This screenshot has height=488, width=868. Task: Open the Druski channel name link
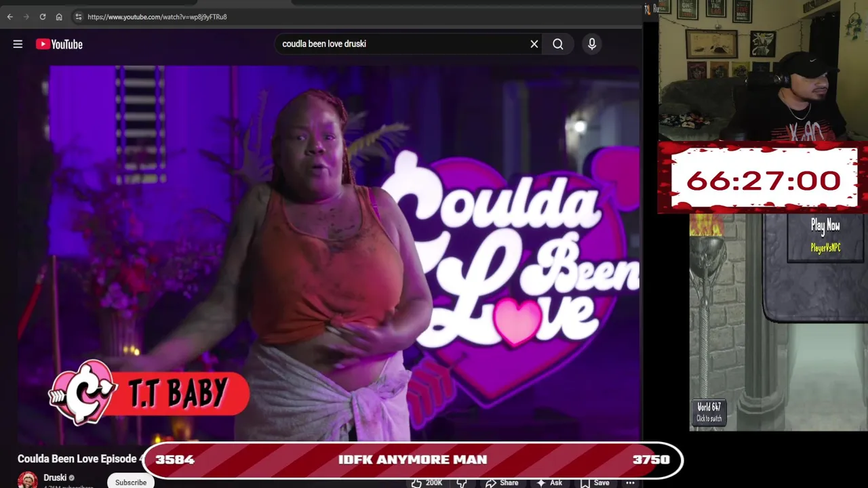(55, 478)
